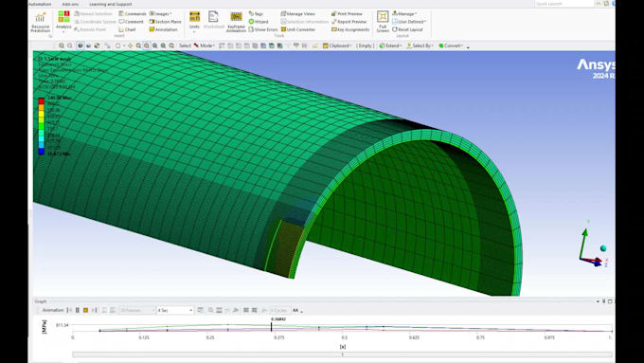This screenshot has height=363, width=644.
Task: Click Print Preview
Action: (x=347, y=13)
